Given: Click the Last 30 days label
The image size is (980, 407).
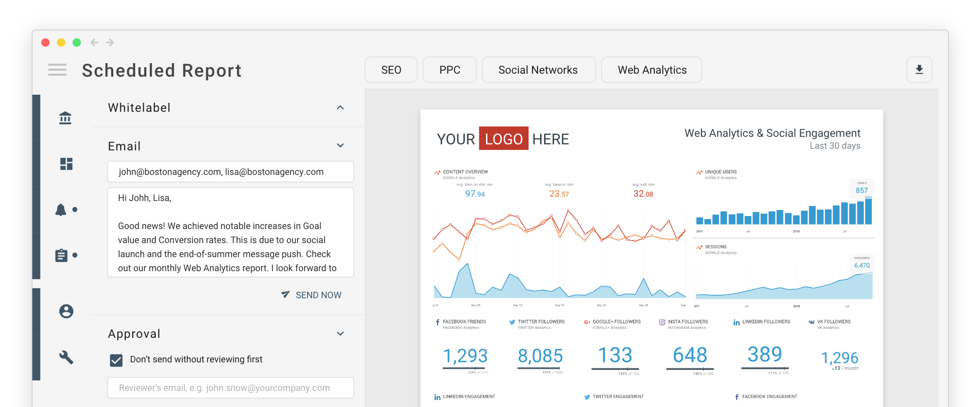Looking at the screenshot, I should click(x=835, y=146).
